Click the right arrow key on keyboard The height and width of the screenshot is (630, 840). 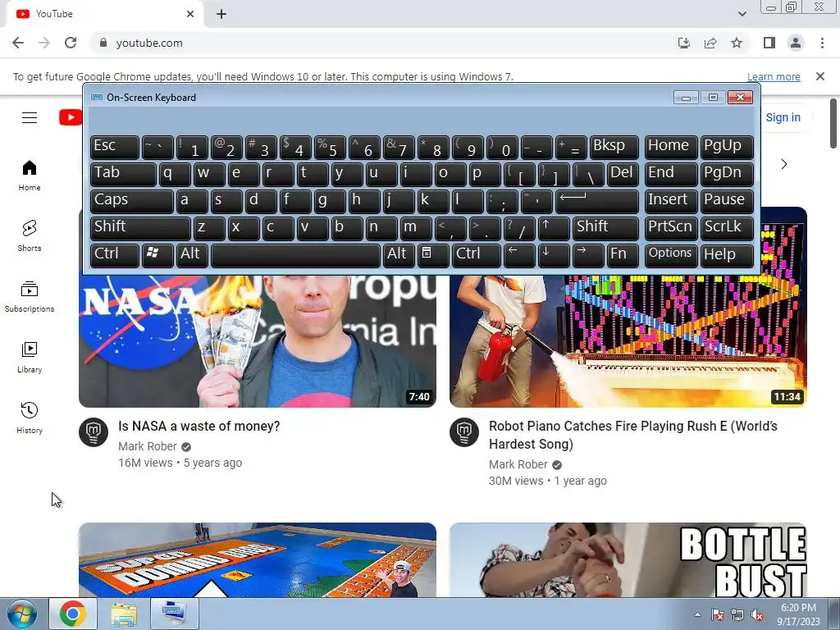click(x=587, y=255)
